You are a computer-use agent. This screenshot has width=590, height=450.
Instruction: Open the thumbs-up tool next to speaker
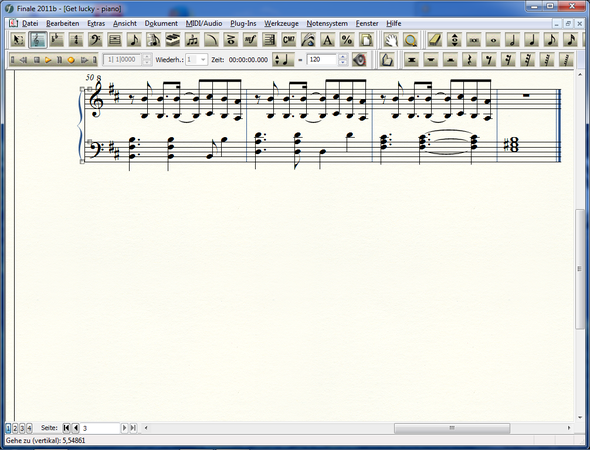click(386, 60)
